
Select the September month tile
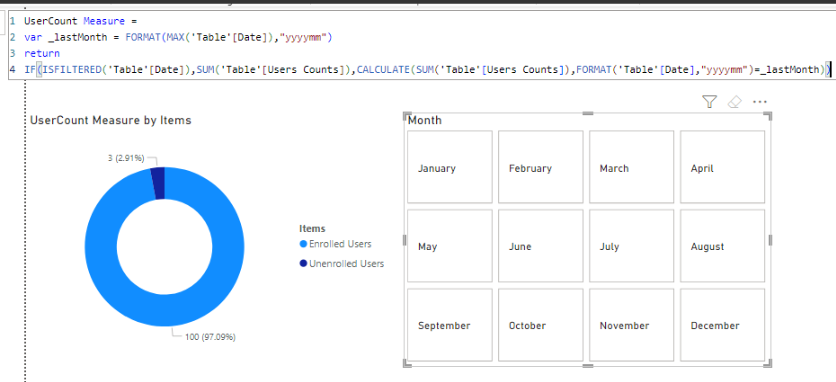pyautogui.click(x=450, y=324)
